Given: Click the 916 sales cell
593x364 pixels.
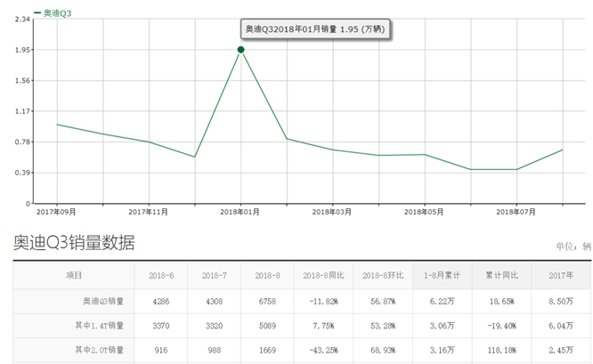Looking at the screenshot, I should coord(161,351).
